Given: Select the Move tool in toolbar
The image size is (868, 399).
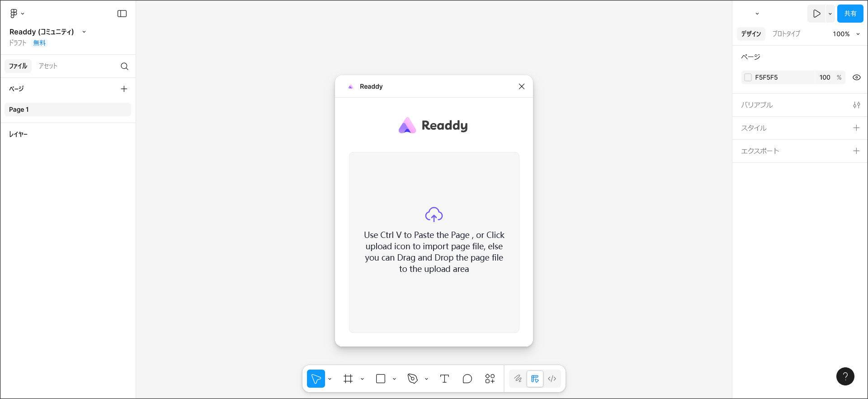Looking at the screenshot, I should pos(316,379).
